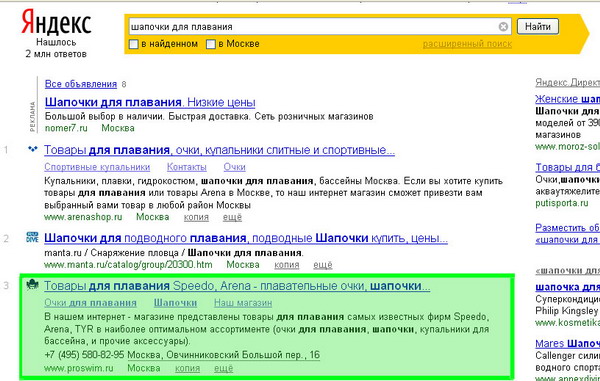Open sidebar ad 'Mares Шапочки'
Image resolution: width=600 pixels, height=381 pixels.
pyautogui.click(x=567, y=343)
